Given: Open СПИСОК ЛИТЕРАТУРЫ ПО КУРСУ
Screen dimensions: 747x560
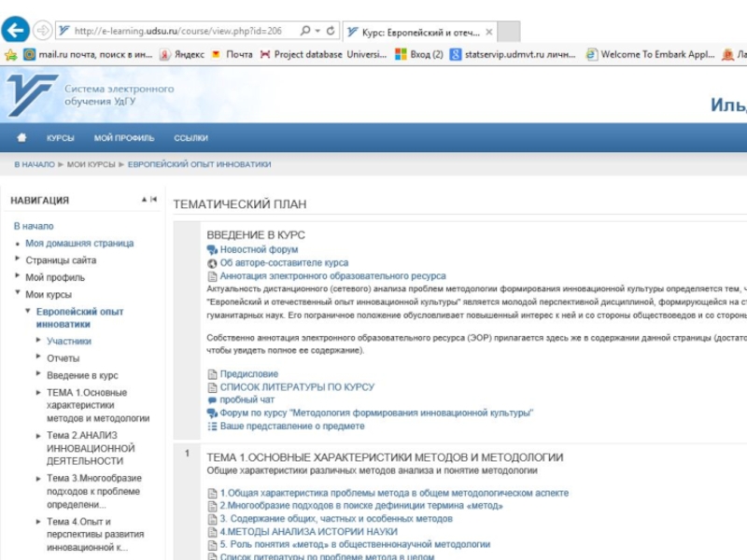Looking at the screenshot, I should point(297,387).
